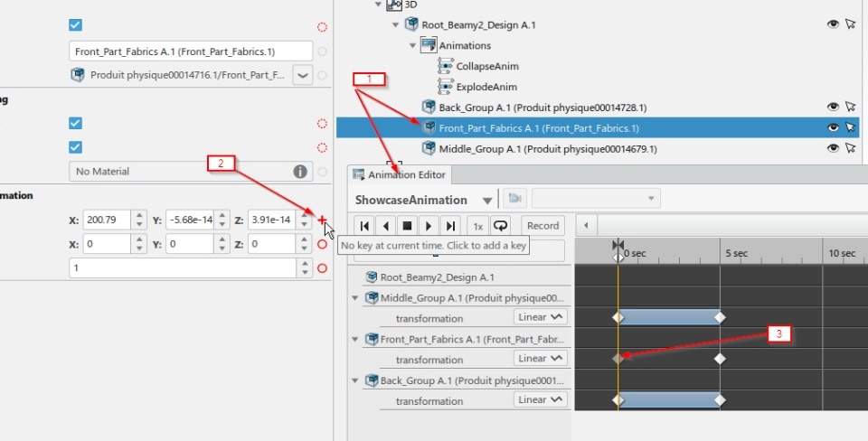The width and height of the screenshot is (868, 441).
Task: Show material info via info icon
Action: click(x=300, y=172)
